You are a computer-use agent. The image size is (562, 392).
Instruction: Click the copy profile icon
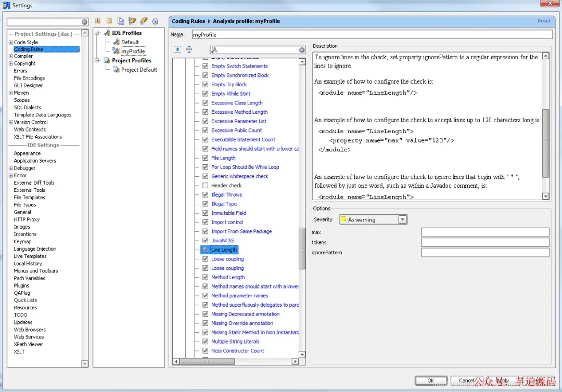click(121, 21)
